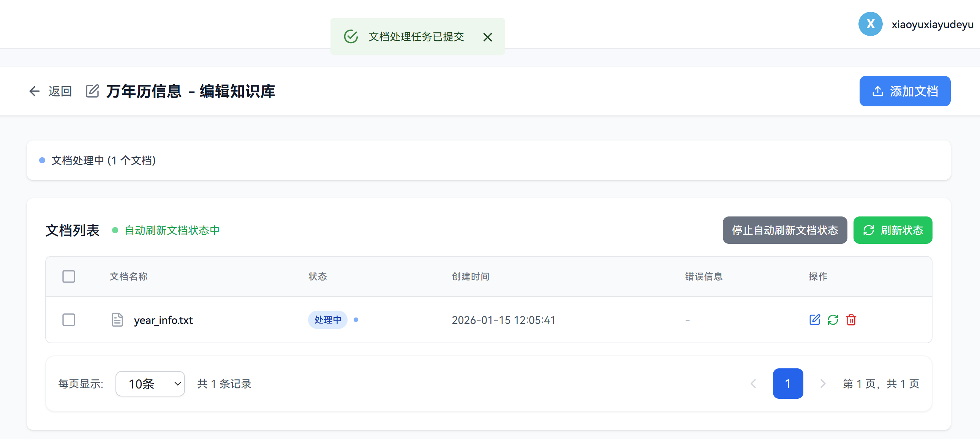Open the xiaoyuxiayudeyu username menu

(x=932, y=24)
